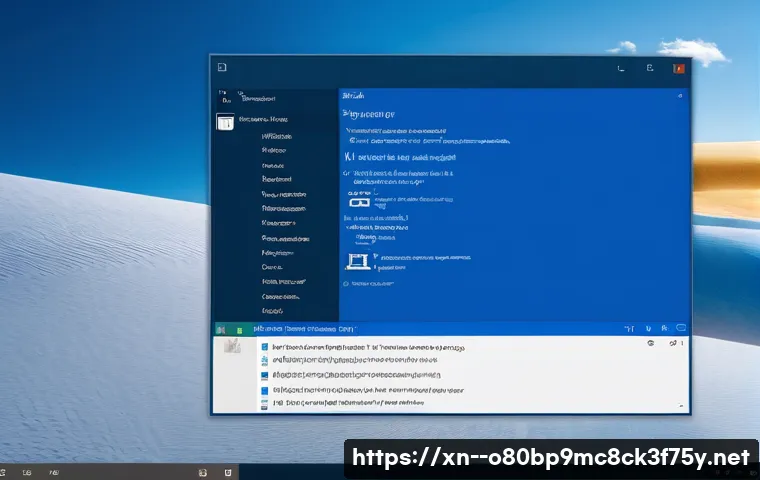Open the first file entry in the white list
The height and width of the screenshot is (480, 760).
[x=360, y=348]
